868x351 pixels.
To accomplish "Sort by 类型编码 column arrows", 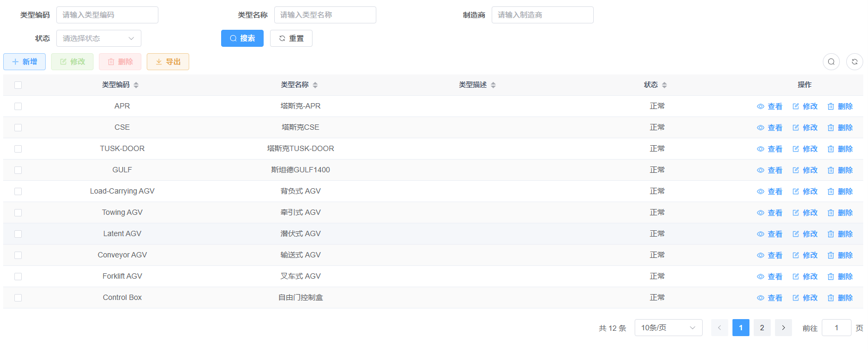I will pos(136,85).
